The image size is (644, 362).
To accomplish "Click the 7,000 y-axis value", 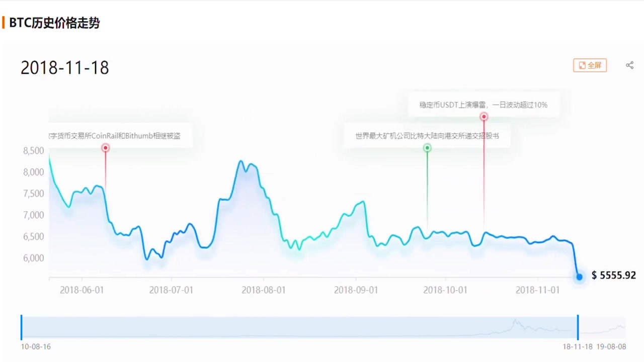I will (34, 215).
